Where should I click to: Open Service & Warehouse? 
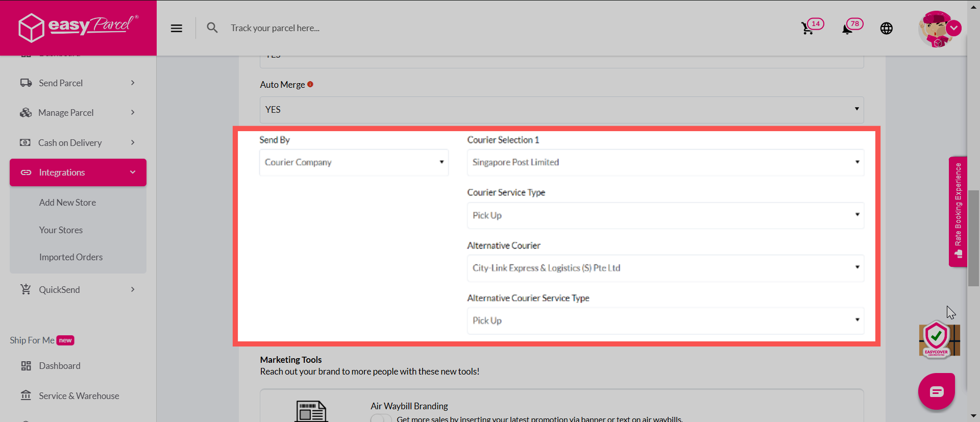pyautogui.click(x=78, y=395)
